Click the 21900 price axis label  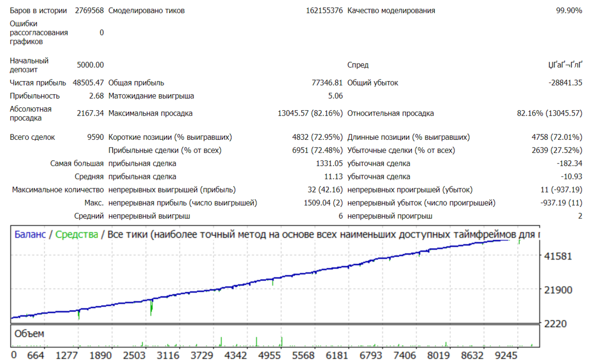pyautogui.click(x=558, y=290)
